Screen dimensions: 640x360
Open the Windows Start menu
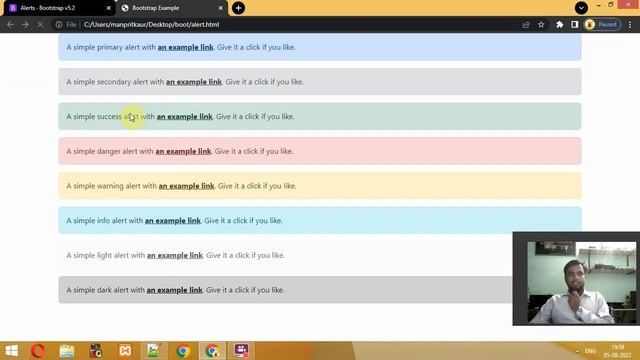click(x=11, y=351)
